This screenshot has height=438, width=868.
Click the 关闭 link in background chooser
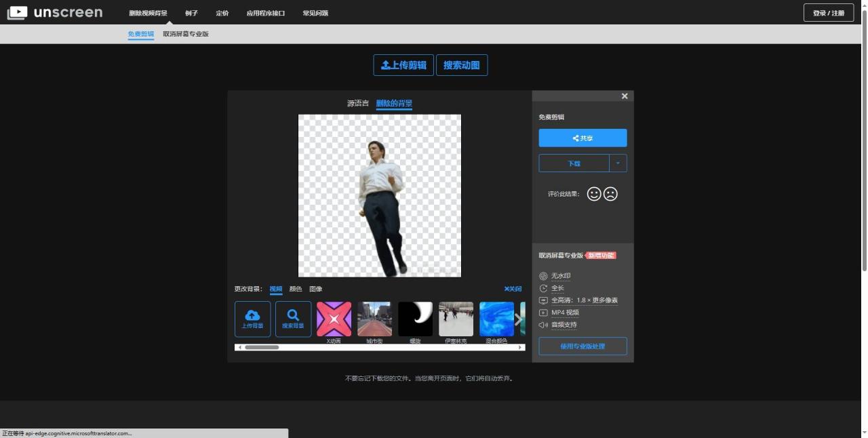pos(513,289)
